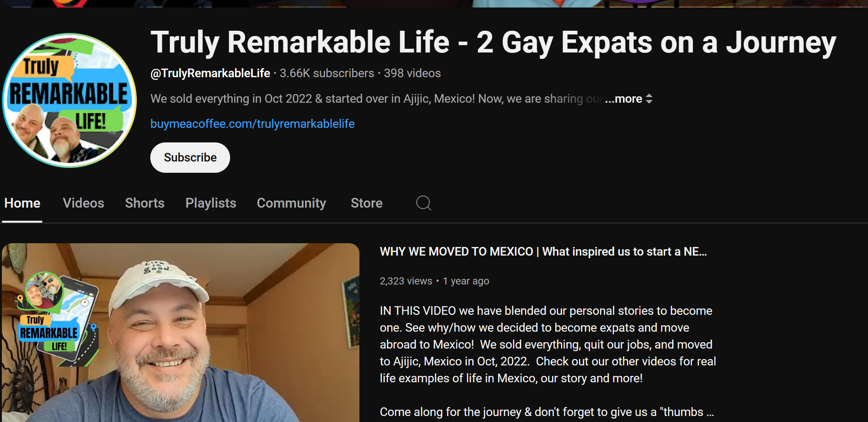Play the featured Mexico video thumbnail

(x=181, y=333)
